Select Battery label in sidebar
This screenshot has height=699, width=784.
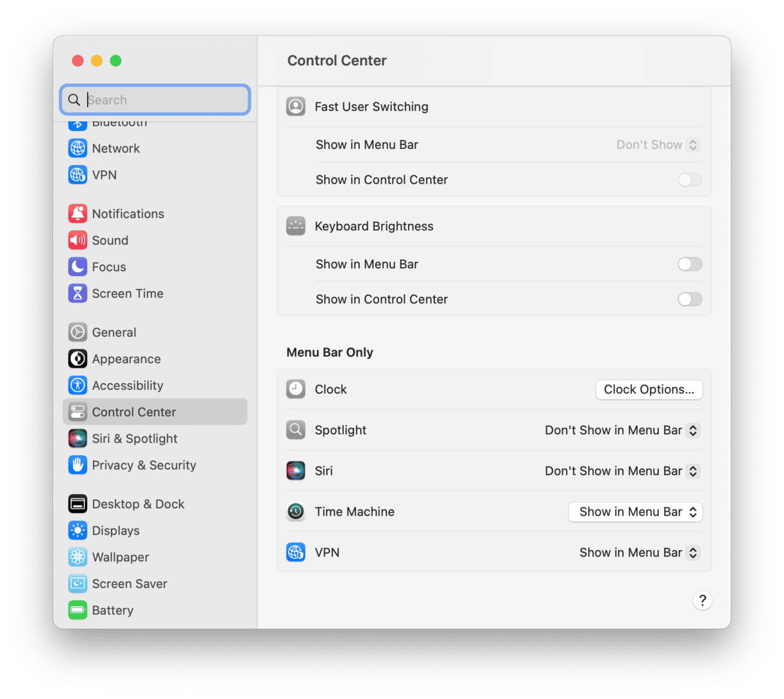[x=113, y=610]
